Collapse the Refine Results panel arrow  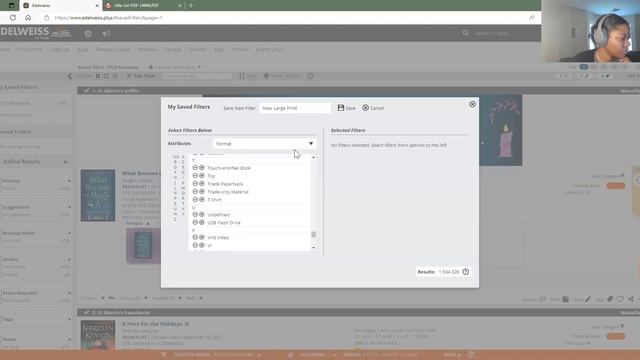coord(65,162)
